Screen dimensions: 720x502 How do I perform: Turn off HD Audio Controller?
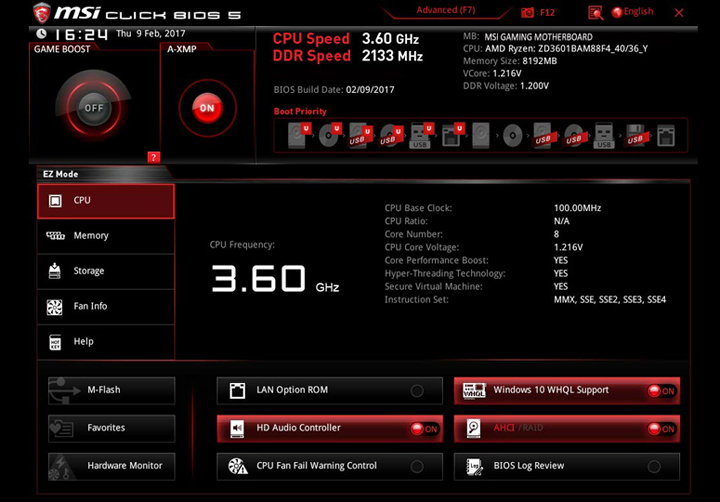click(x=425, y=428)
